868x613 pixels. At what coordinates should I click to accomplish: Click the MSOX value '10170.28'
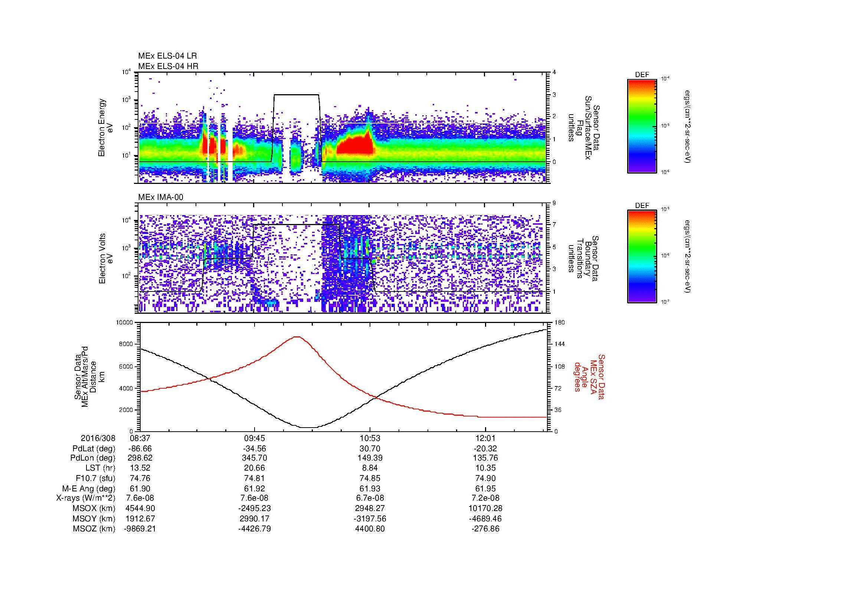(485, 508)
